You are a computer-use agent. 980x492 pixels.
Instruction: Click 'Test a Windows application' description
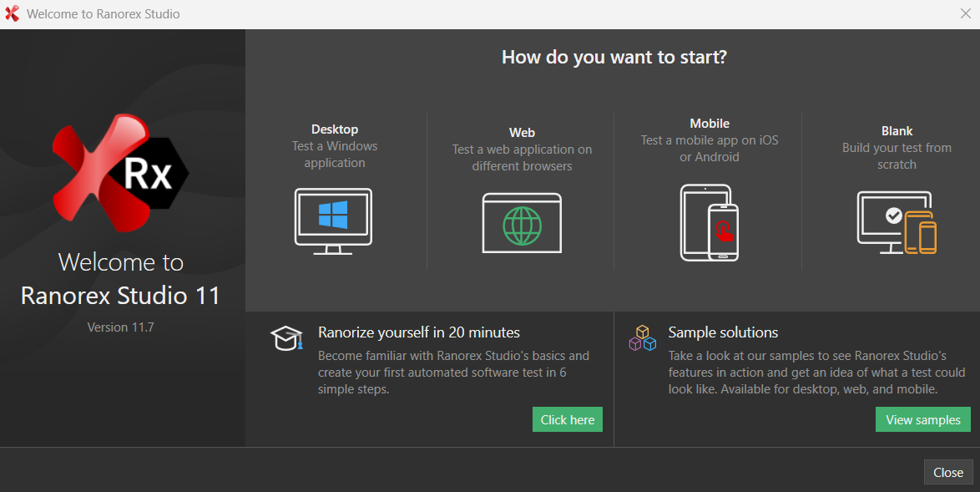click(335, 155)
